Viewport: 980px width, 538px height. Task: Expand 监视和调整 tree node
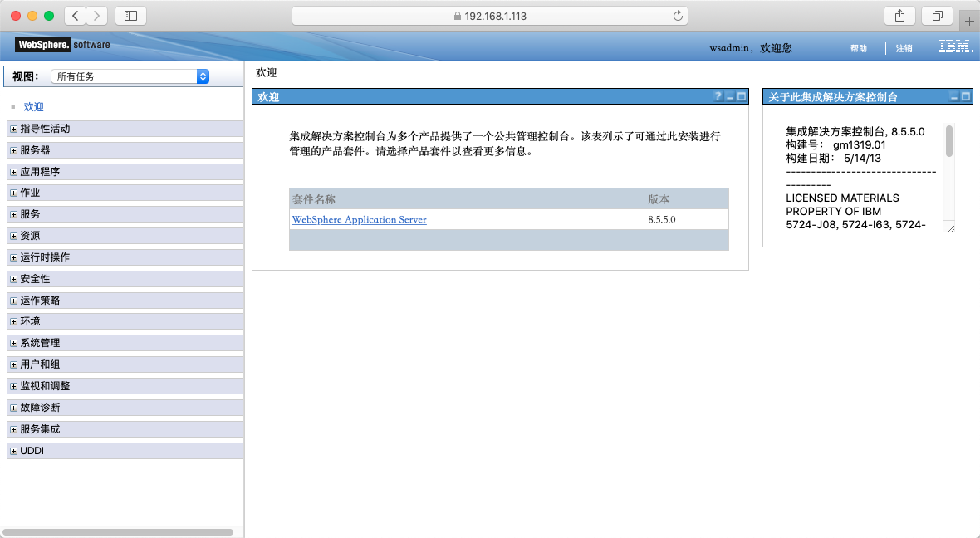14,386
